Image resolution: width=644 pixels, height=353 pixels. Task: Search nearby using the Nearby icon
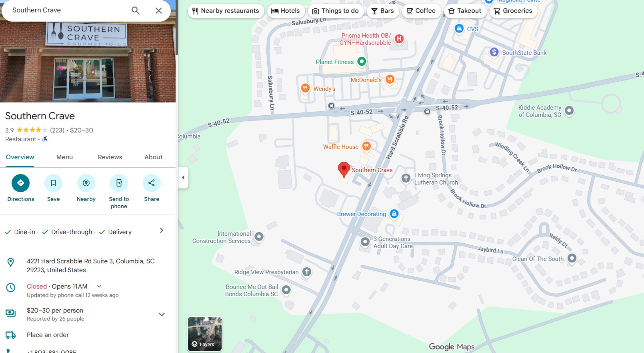click(x=86, y=183)
